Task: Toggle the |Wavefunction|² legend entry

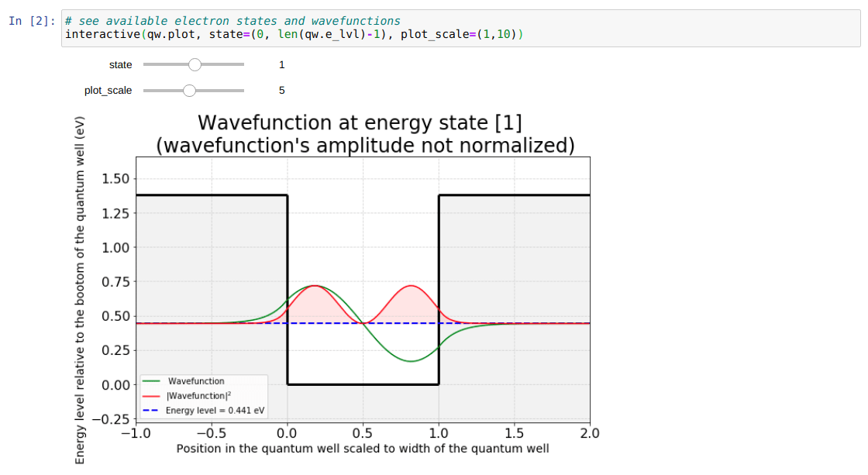Action: [199, 395]
